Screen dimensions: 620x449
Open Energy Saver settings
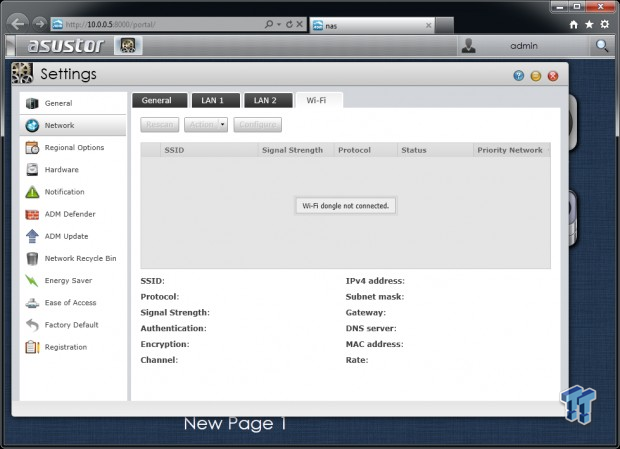[x=73, y=280]
